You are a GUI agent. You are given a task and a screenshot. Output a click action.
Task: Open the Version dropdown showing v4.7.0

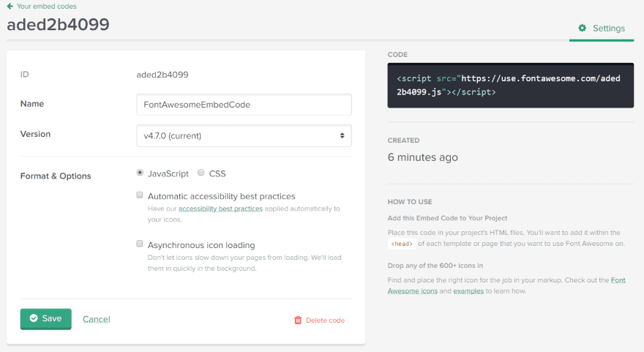244,135
